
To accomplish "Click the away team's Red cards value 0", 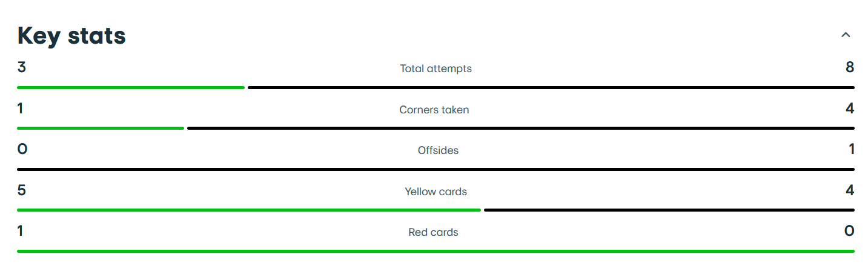I will 849,231.
